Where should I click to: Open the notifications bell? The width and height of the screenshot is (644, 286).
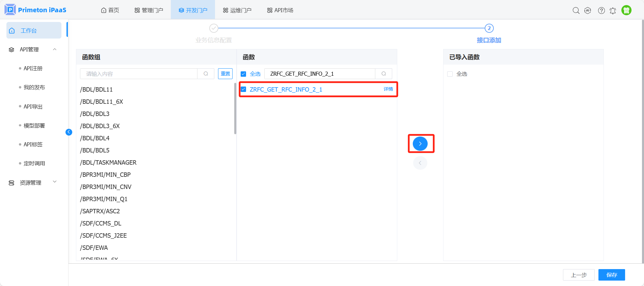tap(613, 11)
